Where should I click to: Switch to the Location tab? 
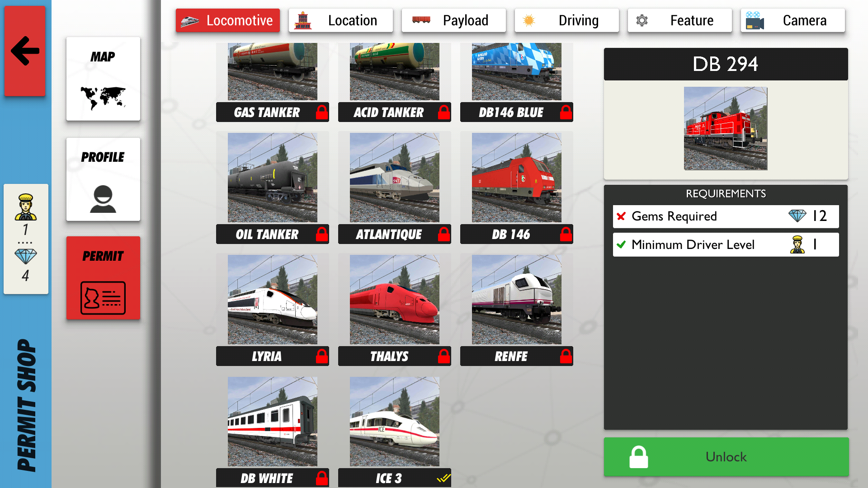tap(341, 20)
